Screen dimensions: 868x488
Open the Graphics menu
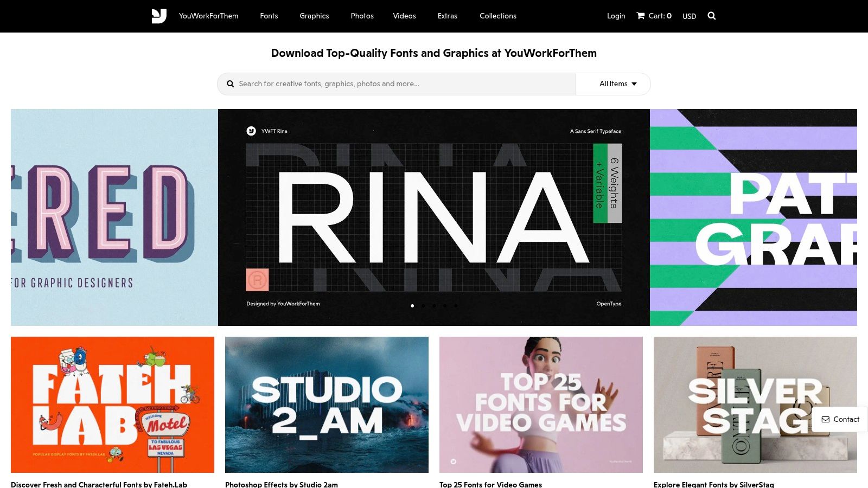pyautogui.click(x=314, y=16)
